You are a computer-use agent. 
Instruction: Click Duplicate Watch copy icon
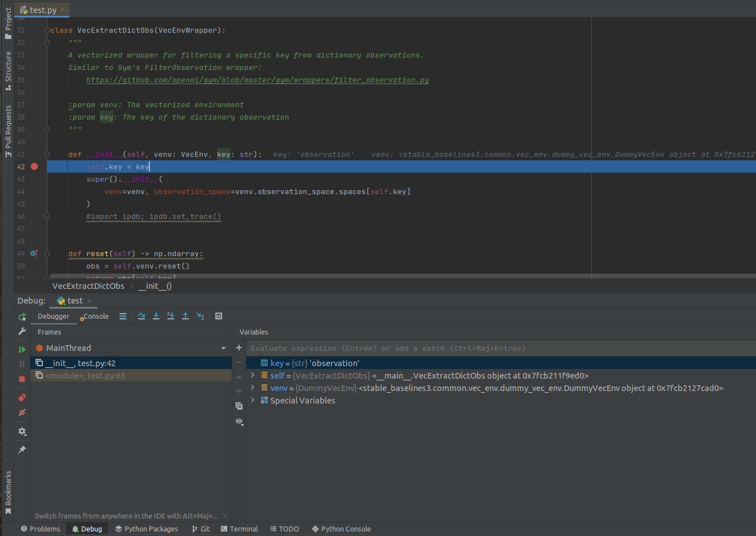(x=239, y=406)
